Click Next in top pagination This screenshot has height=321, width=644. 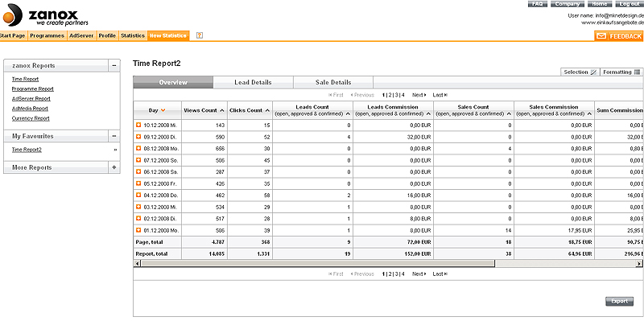click(x=419, y=95)
